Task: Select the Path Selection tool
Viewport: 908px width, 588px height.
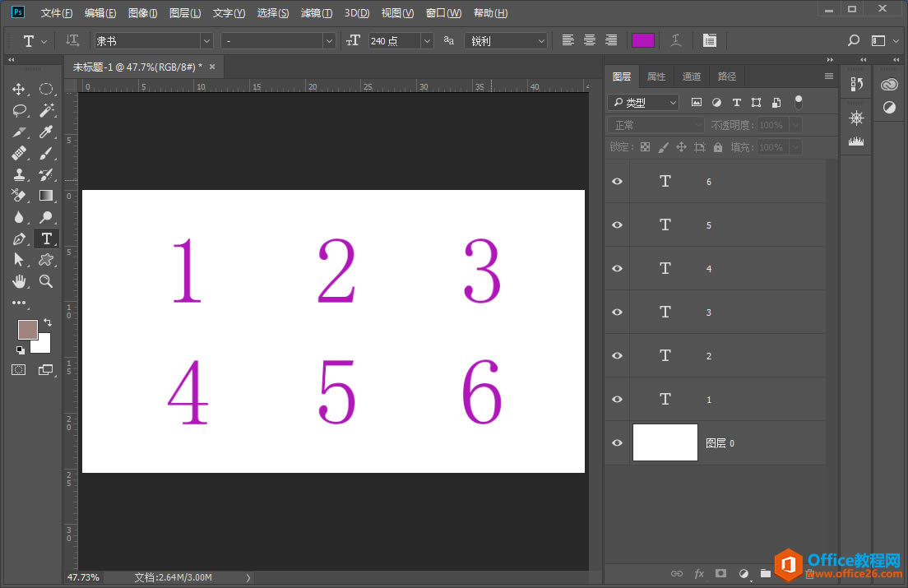Action: (x=19, y=260)
